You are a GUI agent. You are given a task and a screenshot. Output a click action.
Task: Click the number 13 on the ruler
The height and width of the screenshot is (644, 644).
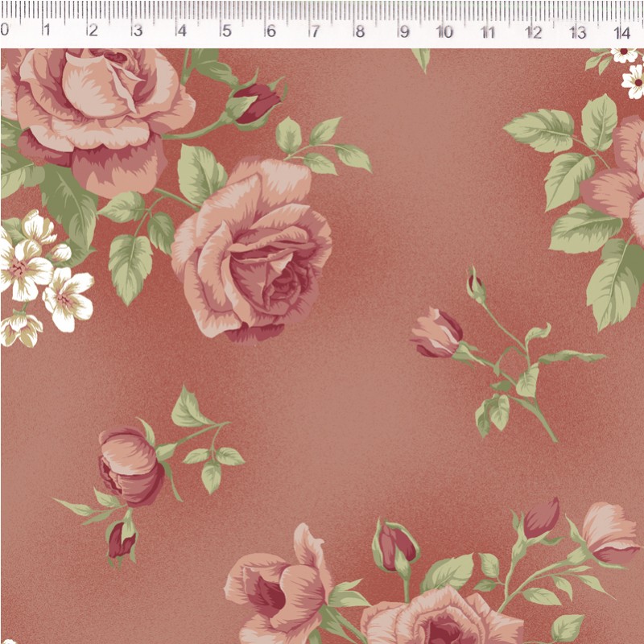pos(578,32)
